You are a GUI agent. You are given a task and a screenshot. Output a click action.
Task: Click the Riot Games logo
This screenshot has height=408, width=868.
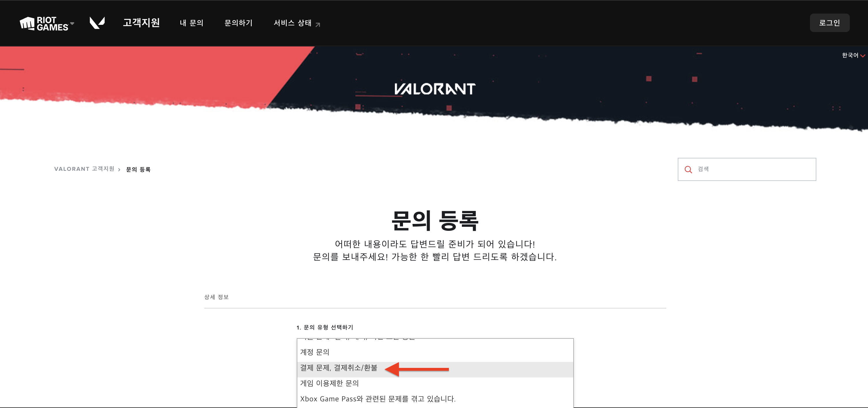pos(44,23)
